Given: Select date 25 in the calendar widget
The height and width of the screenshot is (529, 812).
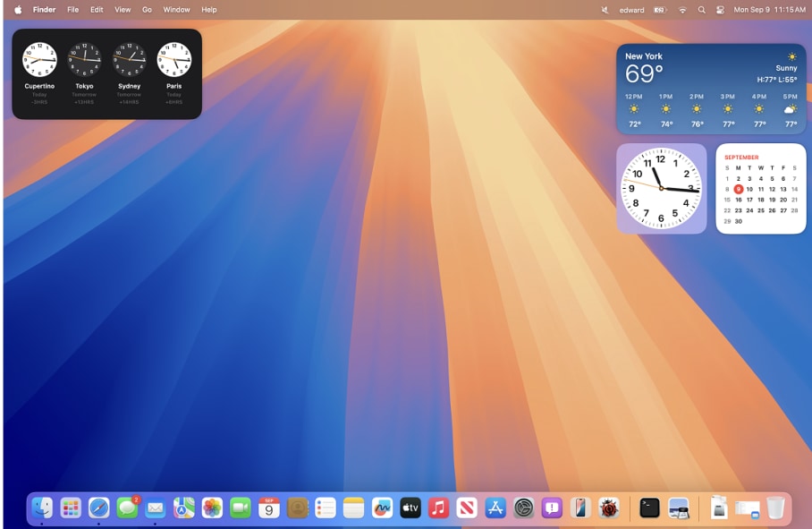Looking at the screenshot, I should pyautogui.click(x=761, y=210).
